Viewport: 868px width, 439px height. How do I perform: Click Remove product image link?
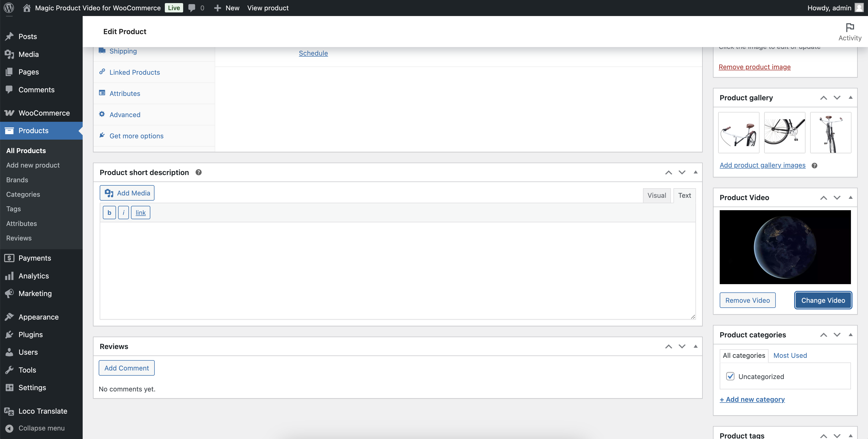[x=754, y=67]
